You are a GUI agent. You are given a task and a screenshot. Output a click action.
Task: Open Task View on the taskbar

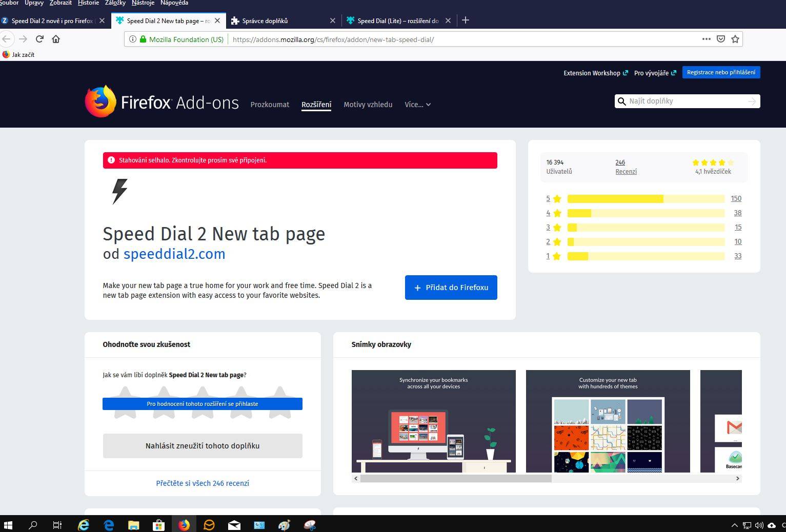57,525
